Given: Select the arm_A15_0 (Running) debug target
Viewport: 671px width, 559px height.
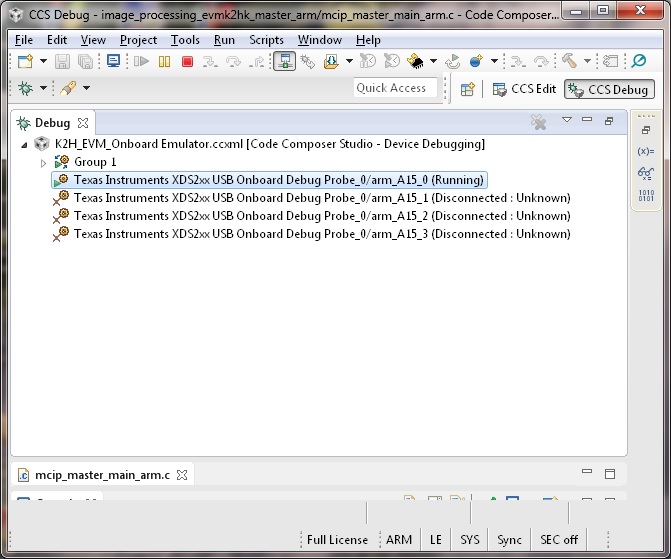Looking at the screenshot, I should [x=278, y=180].
